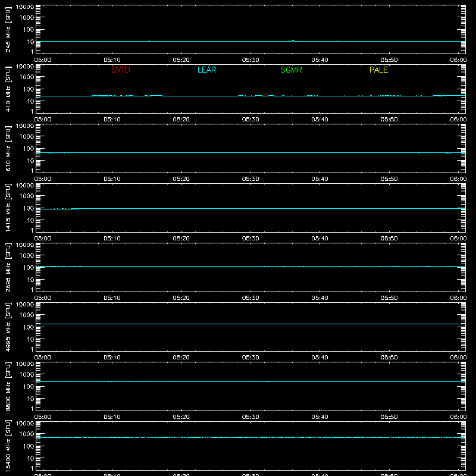This screenshot has width=476, height=476.
Task: Click 05:50 time label below 4995 MHz plot
Action: (x=389, y=358)
